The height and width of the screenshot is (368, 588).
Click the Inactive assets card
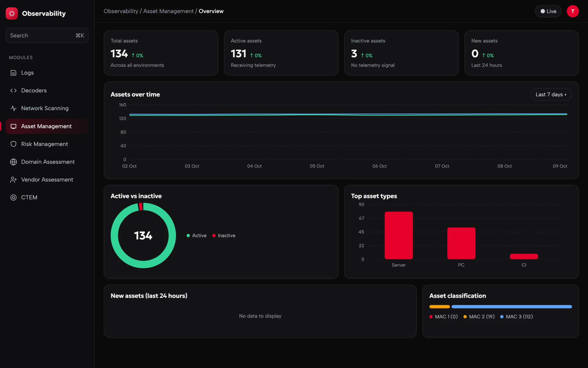point(401,53)
